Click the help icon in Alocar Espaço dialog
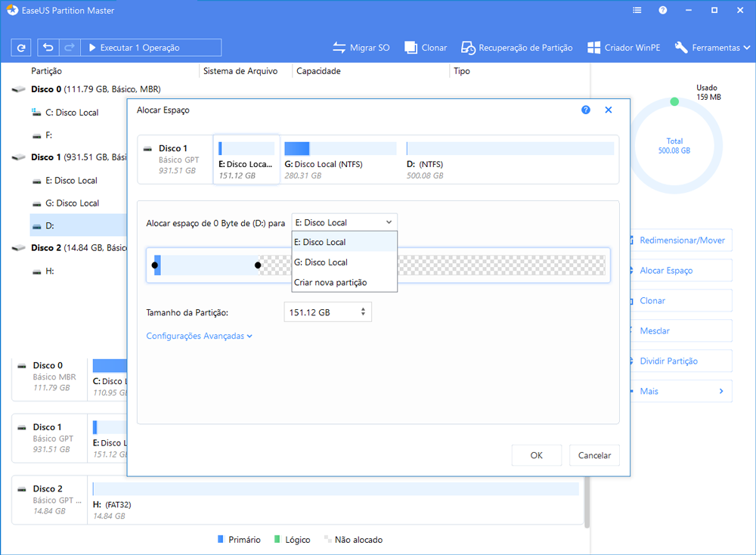The width and height of the screenshot is (756, 555). tap(586, 110)
